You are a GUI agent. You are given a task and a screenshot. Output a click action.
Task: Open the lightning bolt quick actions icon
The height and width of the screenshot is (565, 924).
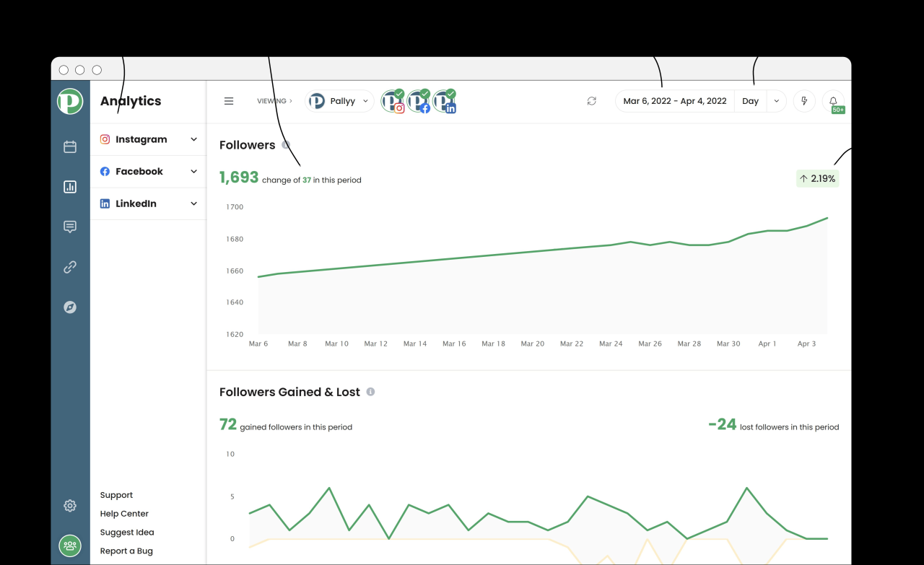[803, 101]
